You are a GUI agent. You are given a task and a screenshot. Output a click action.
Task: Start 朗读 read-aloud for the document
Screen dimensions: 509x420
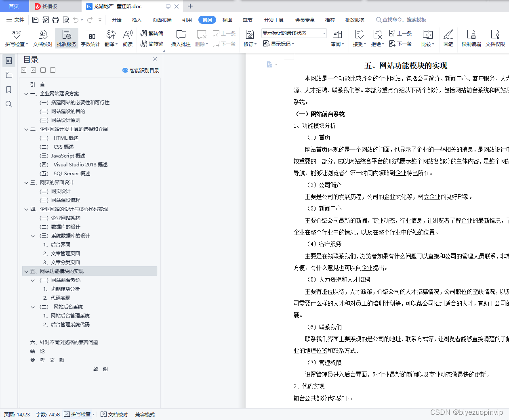pyautogui.click(x=128, y=38)
